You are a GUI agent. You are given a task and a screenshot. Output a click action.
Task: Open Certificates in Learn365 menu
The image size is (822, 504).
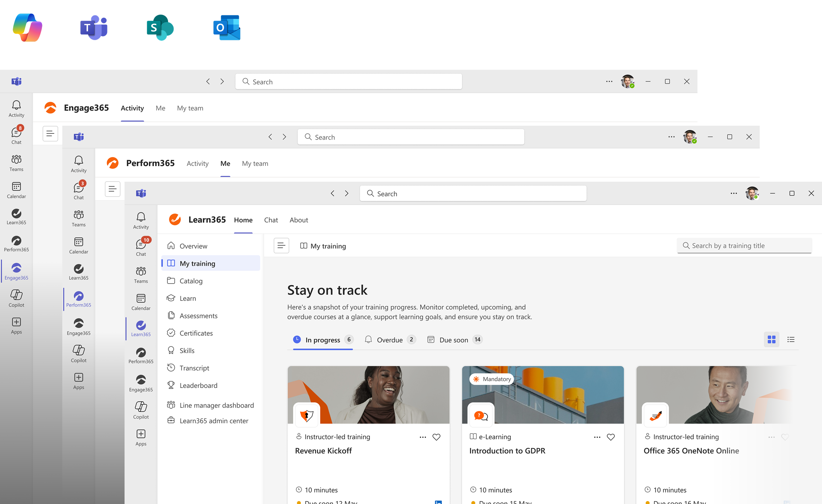pos(211,333)
